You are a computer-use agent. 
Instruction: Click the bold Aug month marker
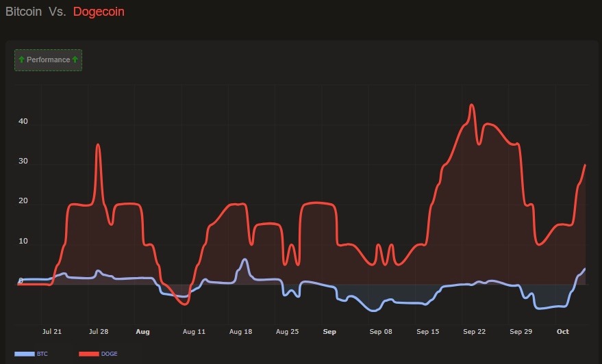[142, 332]
